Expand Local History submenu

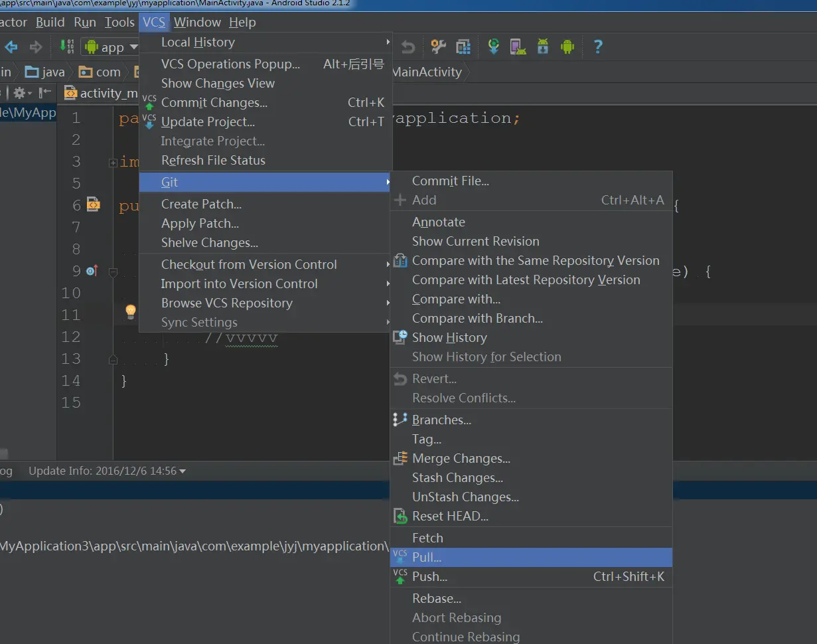(265, 42)
